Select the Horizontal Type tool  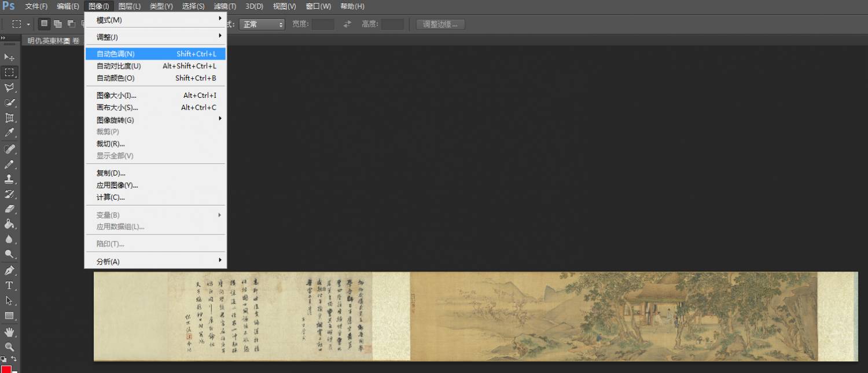pos(9,286)
